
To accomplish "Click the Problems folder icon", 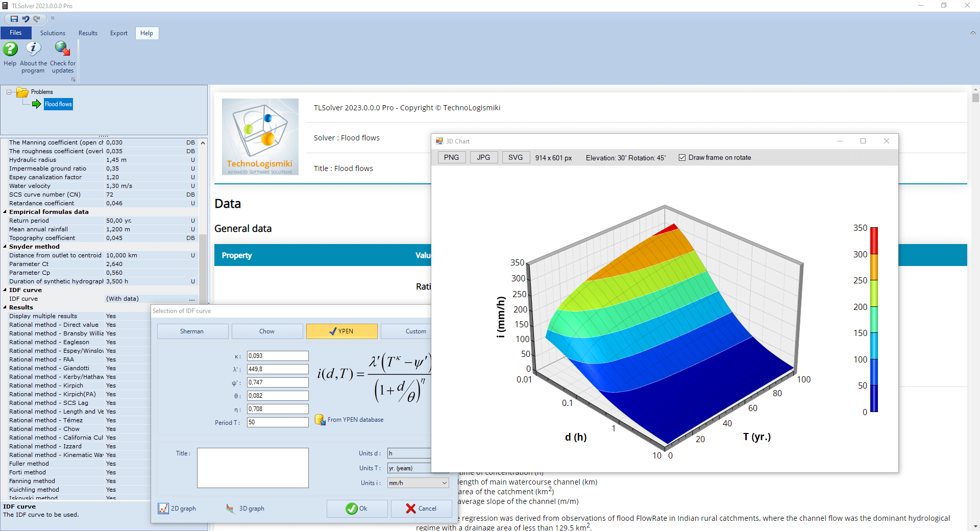I will (x=22, y=92).
